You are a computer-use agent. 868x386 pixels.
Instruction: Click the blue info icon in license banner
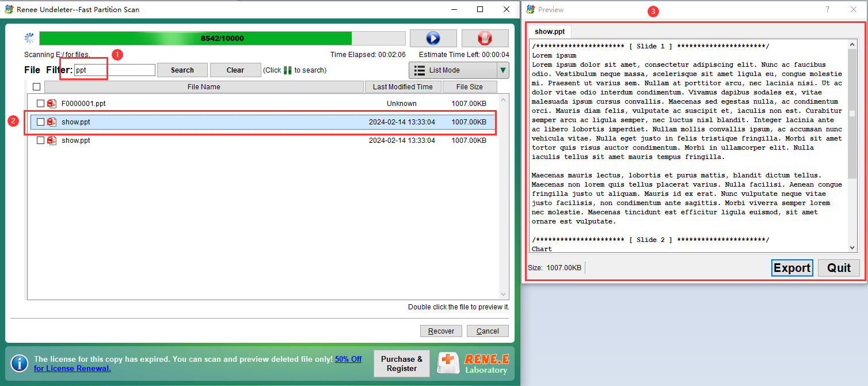coord(19,363)
